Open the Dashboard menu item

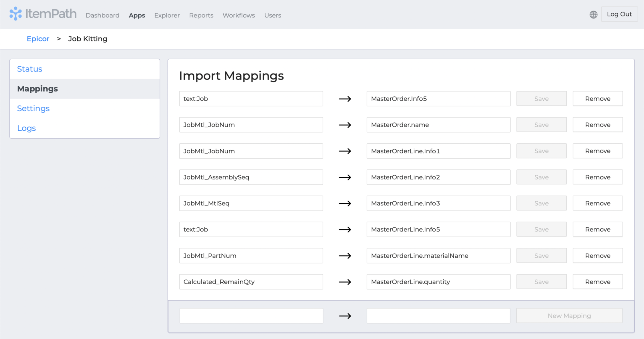[x=102, y=15]
